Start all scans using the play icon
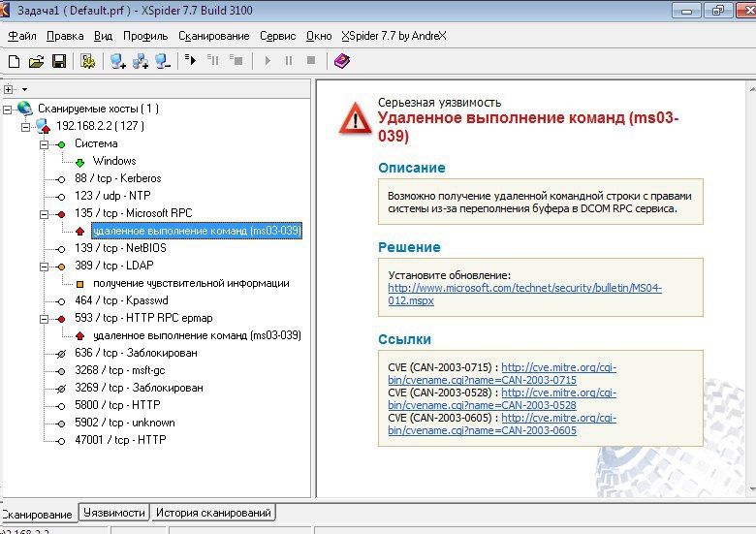Viewport: 756px width, 534px height. click(x=268, y=61)
